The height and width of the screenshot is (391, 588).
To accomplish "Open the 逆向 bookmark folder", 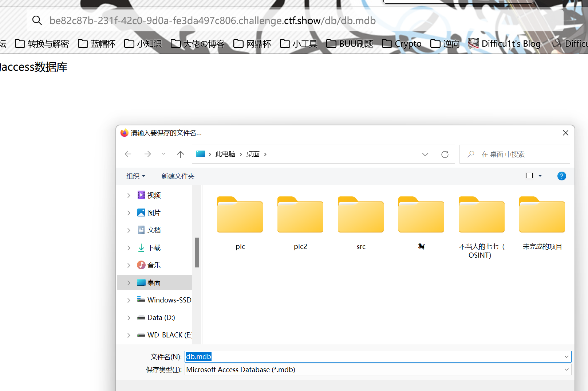I will point(445,44).
